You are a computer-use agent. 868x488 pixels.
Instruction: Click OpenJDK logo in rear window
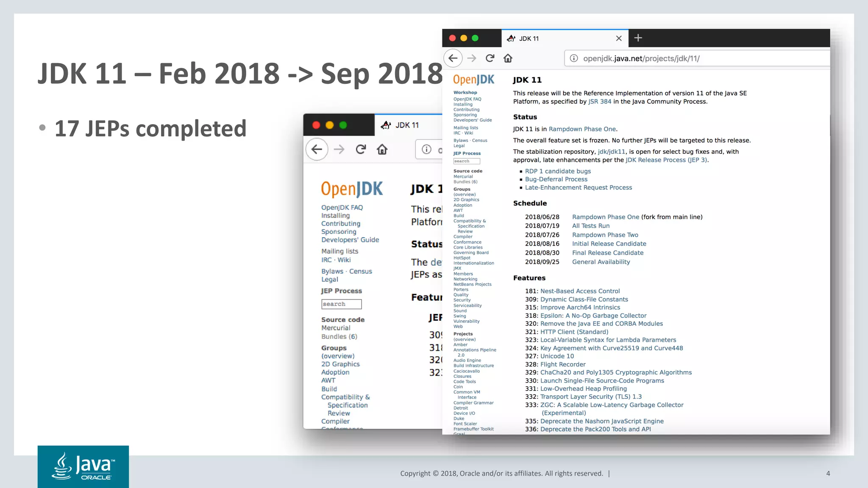click(x=352, y=189)
